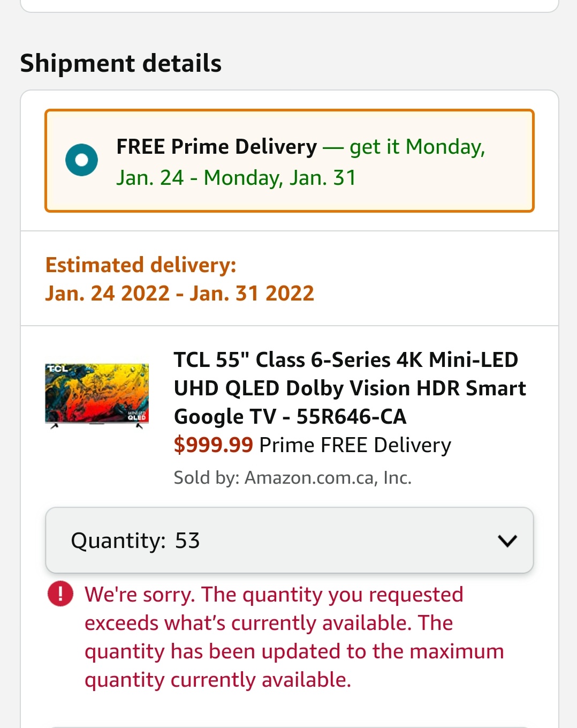
Task: Expand the quantity chevron arrow
Action: pos(507,541)
